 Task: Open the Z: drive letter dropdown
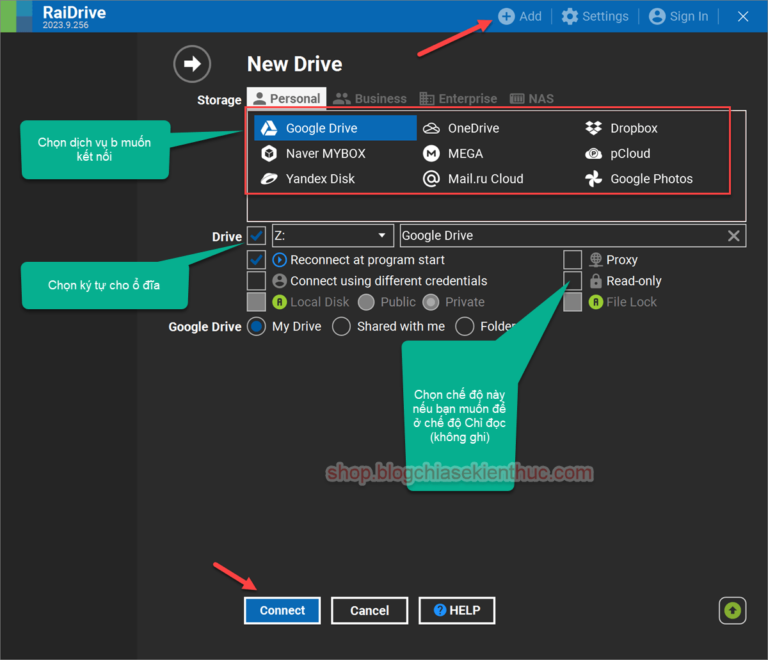(x=331, y=236)
